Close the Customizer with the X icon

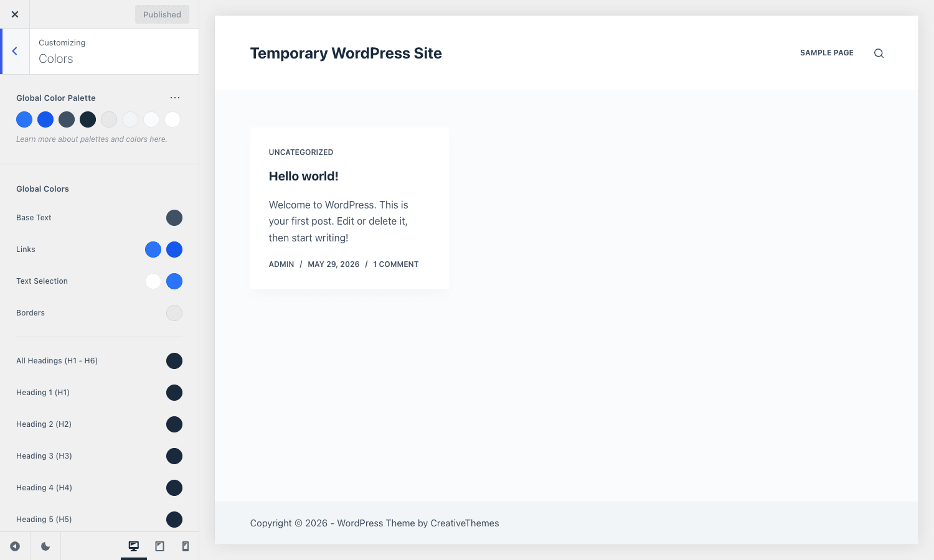[15, 14]
